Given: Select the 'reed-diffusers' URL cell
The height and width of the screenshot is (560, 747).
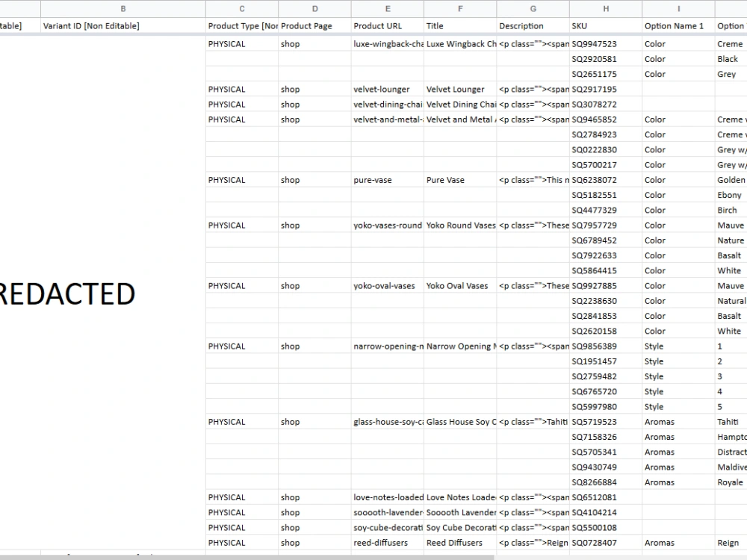Looking at the screenshot, I should [x=388, y=543].
